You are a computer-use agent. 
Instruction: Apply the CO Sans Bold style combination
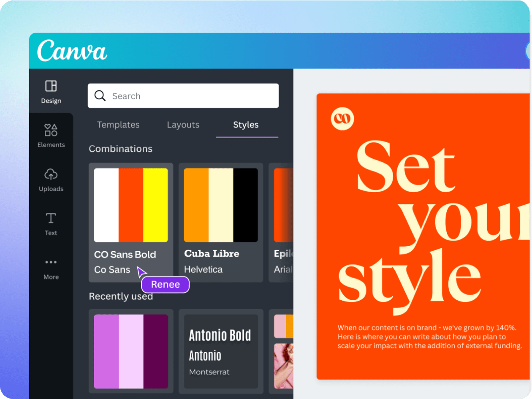tap(131, 205)
